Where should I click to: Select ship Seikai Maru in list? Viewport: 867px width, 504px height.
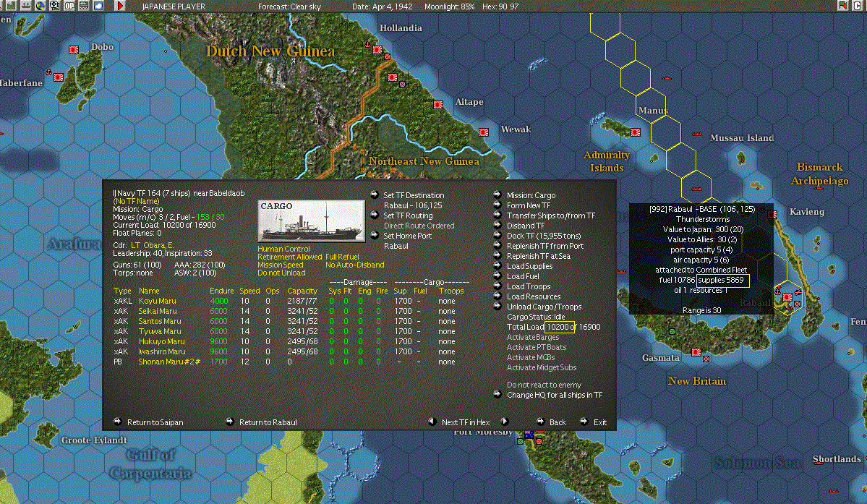pyautogui.click(x=158, y=311)
